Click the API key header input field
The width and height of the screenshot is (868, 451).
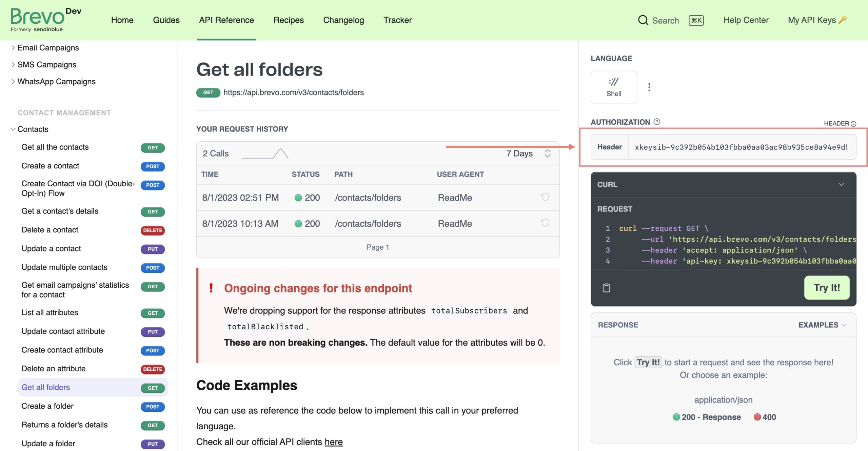[741, 147]
